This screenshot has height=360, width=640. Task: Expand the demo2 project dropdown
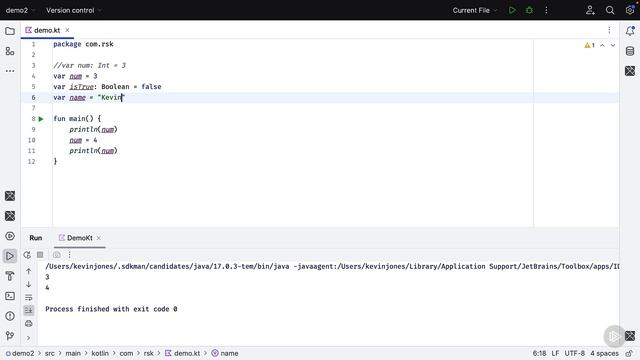(20, 10)
